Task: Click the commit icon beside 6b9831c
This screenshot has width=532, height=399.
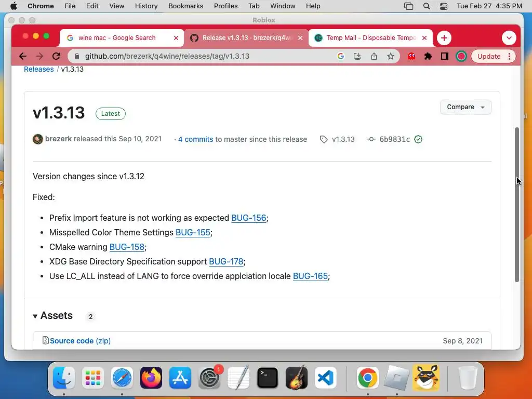Action: [371, 139]
